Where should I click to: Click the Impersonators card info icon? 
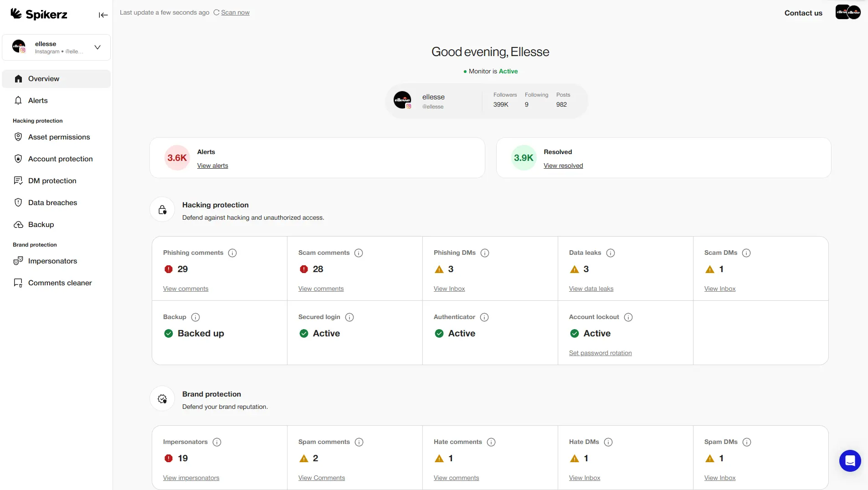click(x=217, y=442)
